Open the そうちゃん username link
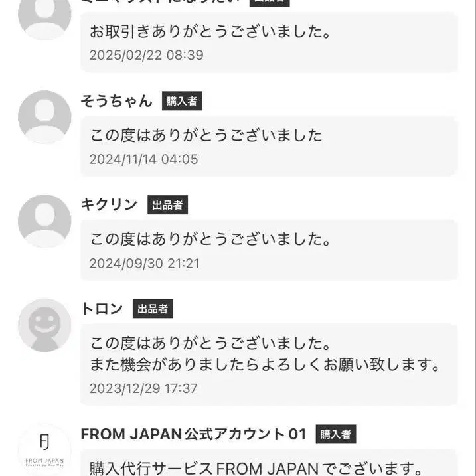476x476 pixels. (x=117, y=101)
